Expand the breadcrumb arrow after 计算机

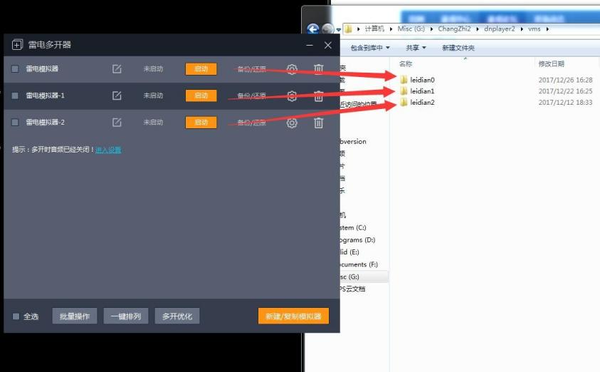[x=391, y=29]
